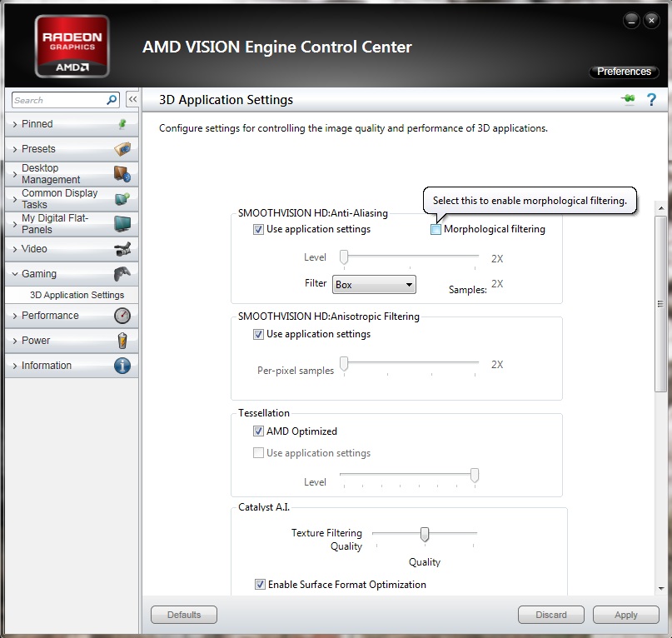Toggle Anti-Aliasing Use application settings checkbox
672x638 pixels.
pos(258,229)
